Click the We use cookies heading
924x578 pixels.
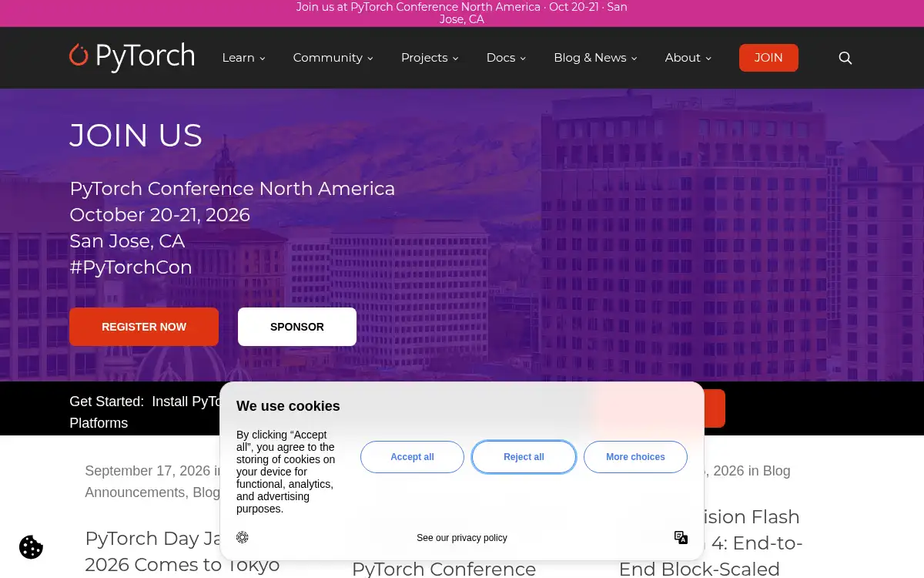click(x=288, y=406)
